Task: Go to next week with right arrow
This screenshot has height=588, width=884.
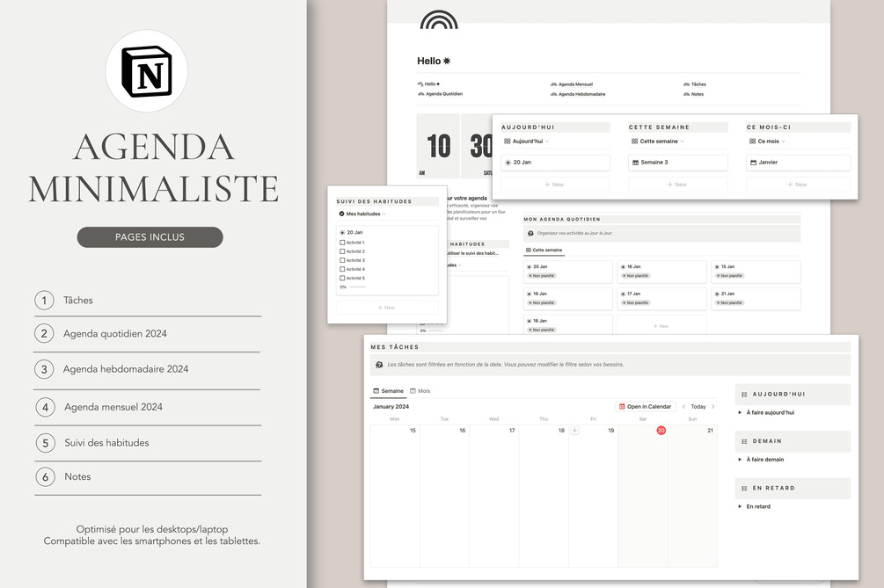Action: [x=713, y=407]
